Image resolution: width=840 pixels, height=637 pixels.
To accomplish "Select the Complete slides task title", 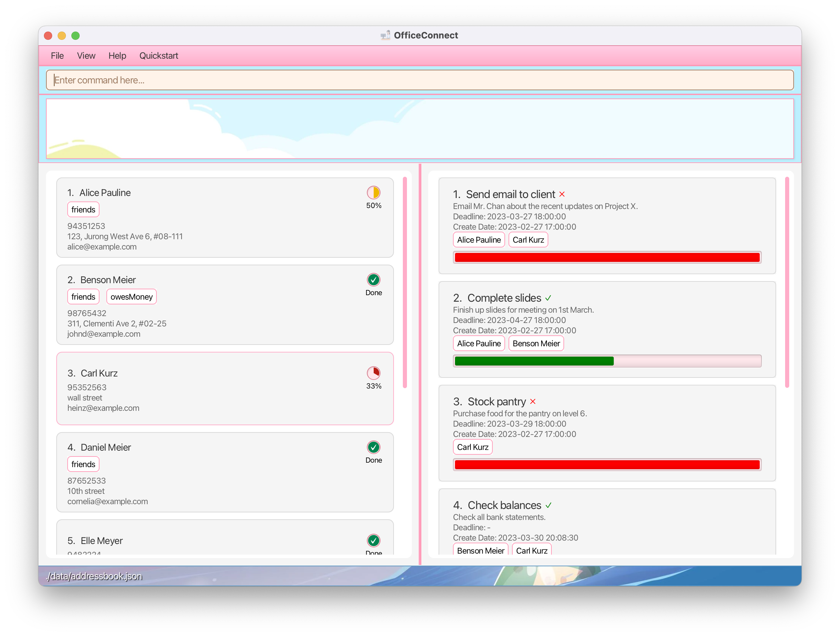I will 504,298.
